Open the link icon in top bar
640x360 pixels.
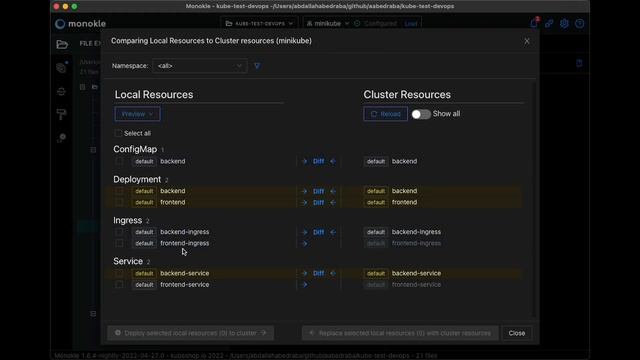point(549,24)
